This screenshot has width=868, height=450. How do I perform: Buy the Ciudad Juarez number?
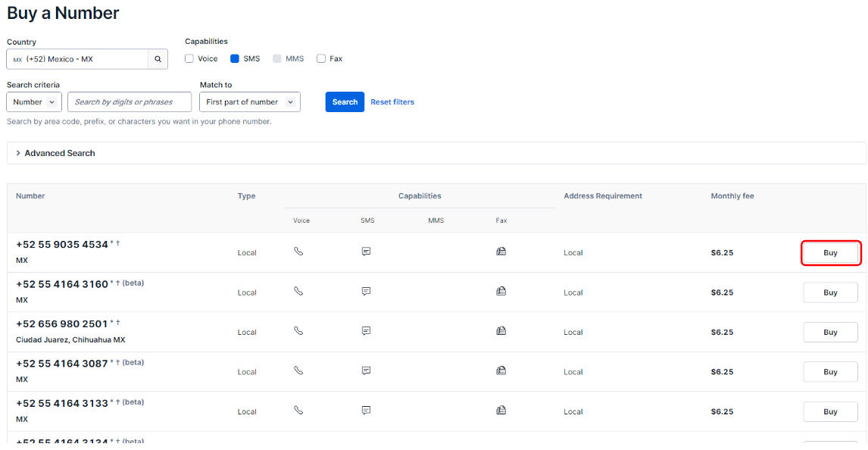(x=830, y=333)
